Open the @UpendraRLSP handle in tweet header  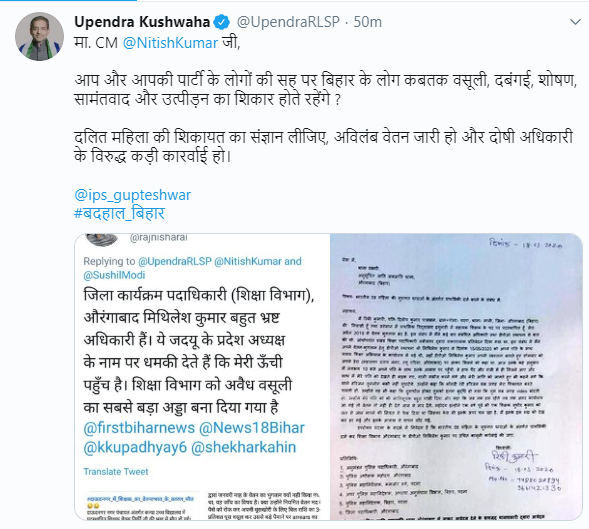pyautogui.click(x=288, y=22)
